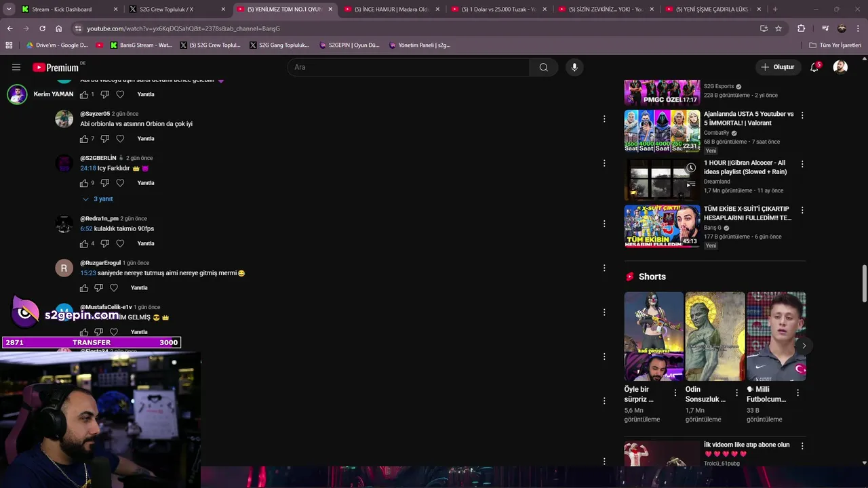Open options menu for RuzgarErogul's comment
This screenshot has width=868, height=488.
tap(604, 268)
